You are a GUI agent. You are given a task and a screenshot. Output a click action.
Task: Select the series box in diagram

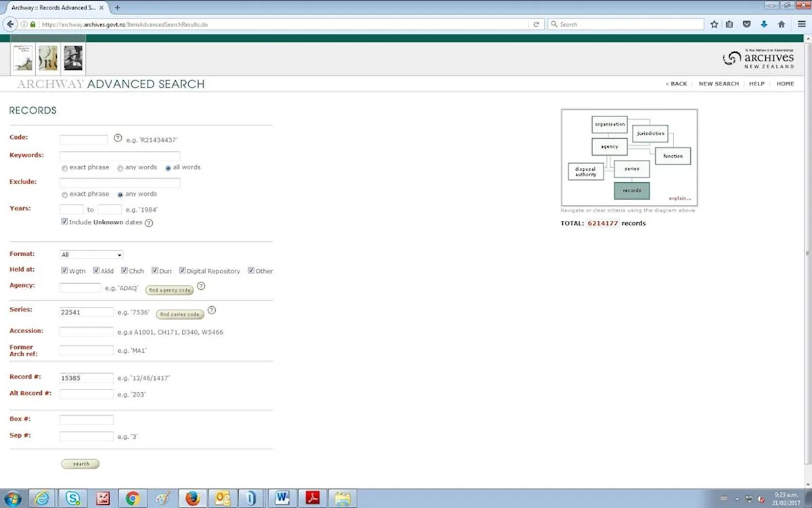click(x=632, y=169)
